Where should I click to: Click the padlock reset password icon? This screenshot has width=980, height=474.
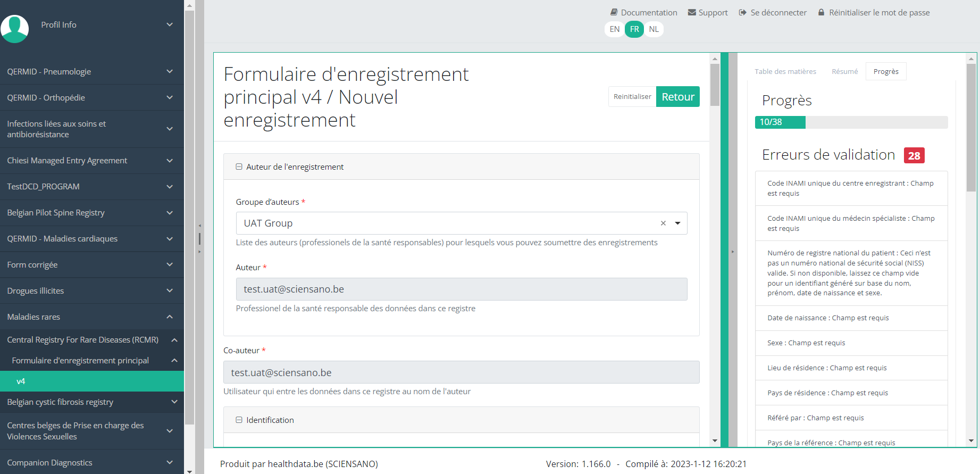click(x=821, y=12)
